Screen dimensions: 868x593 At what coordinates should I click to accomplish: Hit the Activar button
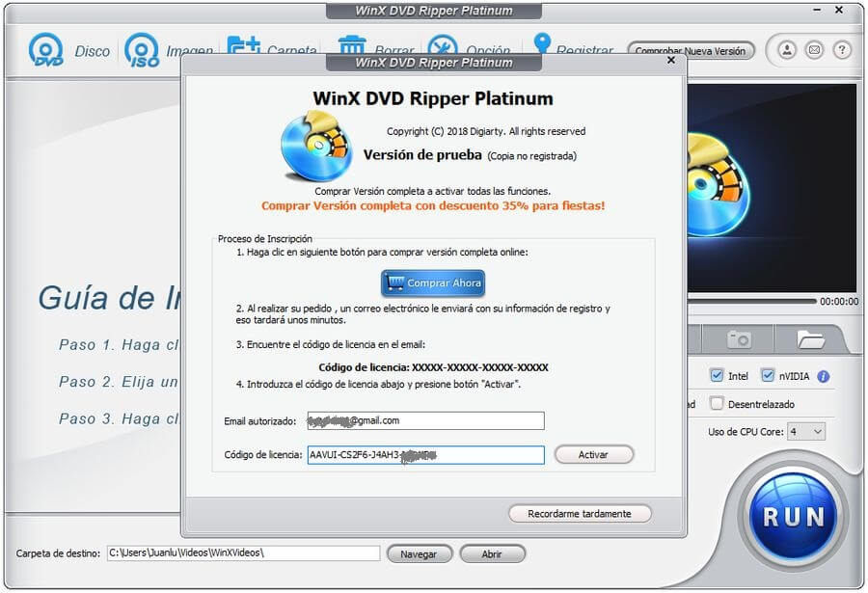click(593, 454)
